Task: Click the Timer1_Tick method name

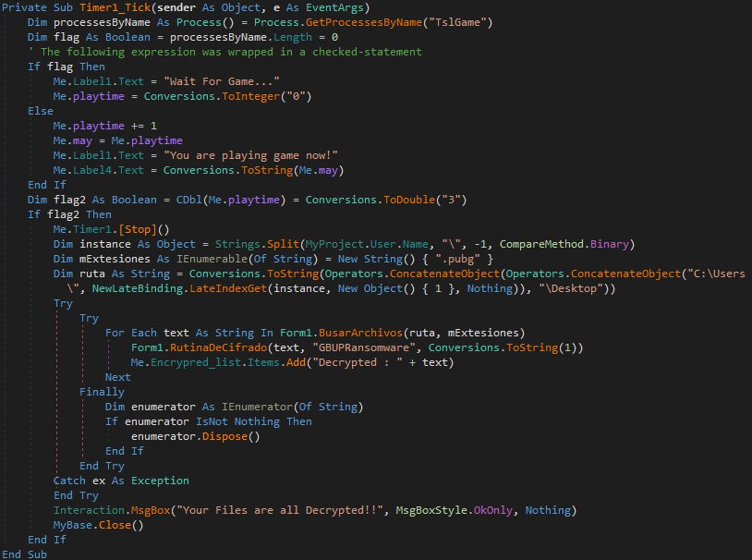Action: [115, 7]
